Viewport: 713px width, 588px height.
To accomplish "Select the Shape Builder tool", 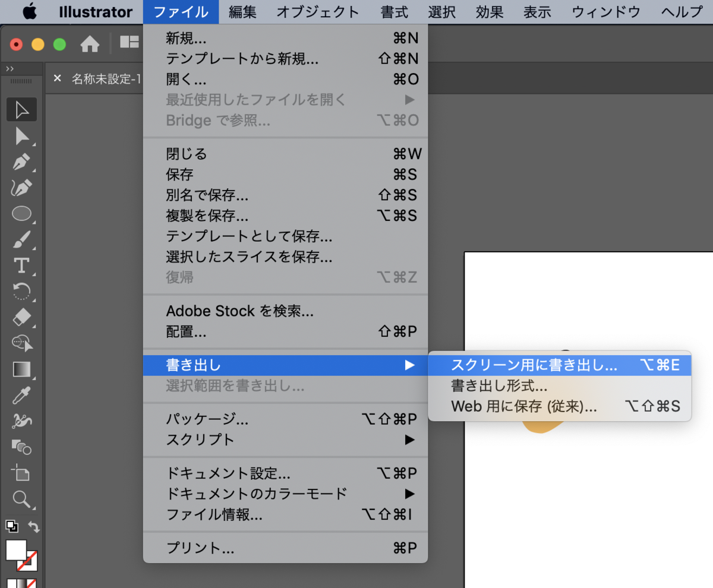I will 21,343.
